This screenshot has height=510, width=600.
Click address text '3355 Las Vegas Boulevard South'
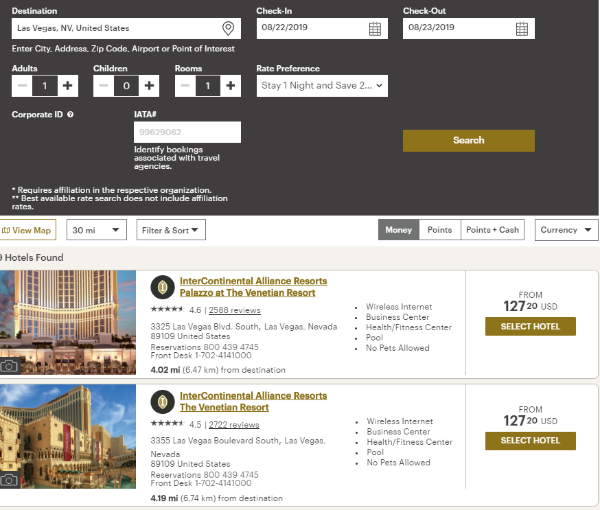[x=213, y=441]
